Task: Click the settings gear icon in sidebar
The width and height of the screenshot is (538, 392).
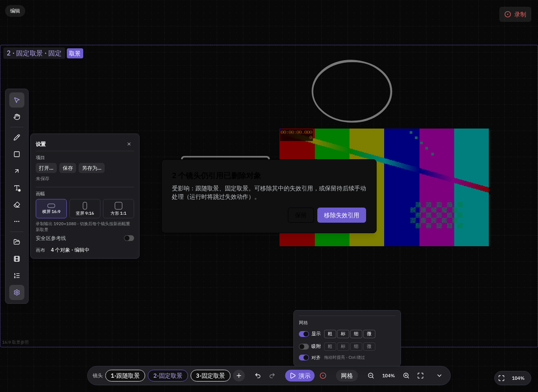Action: [x=17, y=292]
